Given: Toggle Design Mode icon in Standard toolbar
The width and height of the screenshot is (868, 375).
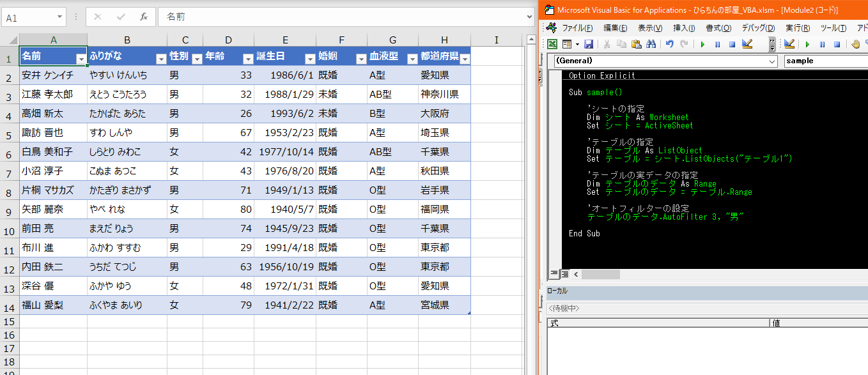Looking at the screenshot, I should (x=747, y=44).
